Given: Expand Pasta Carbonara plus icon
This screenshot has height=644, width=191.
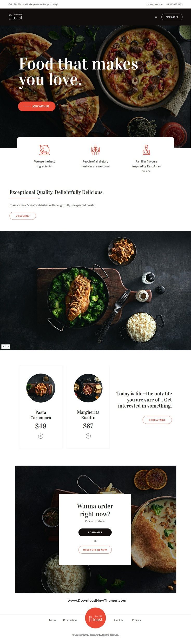Looking at the screenshot, I should [x=41, y=436].
